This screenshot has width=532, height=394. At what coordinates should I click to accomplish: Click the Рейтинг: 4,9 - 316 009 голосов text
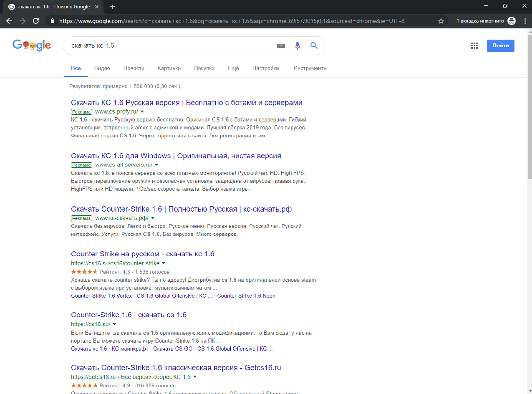pos(138,386)
